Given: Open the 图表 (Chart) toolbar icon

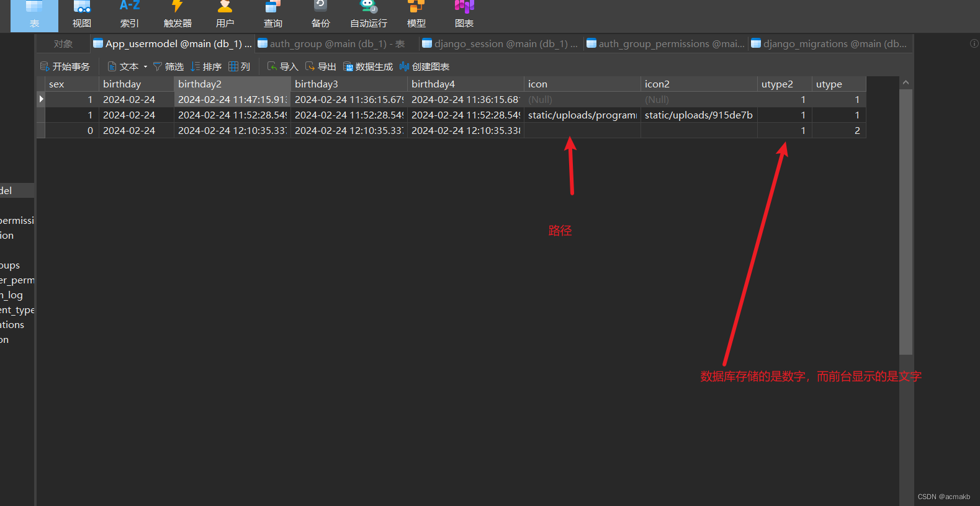Looking at the screenshot, I should (464, 16).
